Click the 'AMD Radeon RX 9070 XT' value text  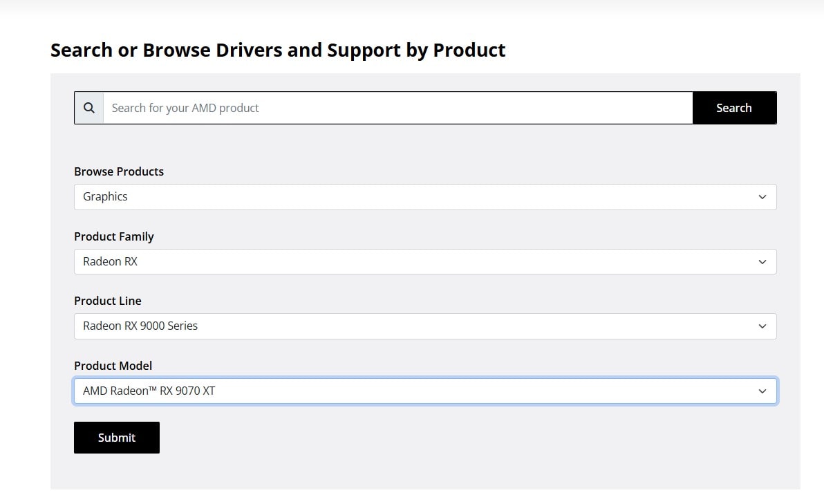149,391
